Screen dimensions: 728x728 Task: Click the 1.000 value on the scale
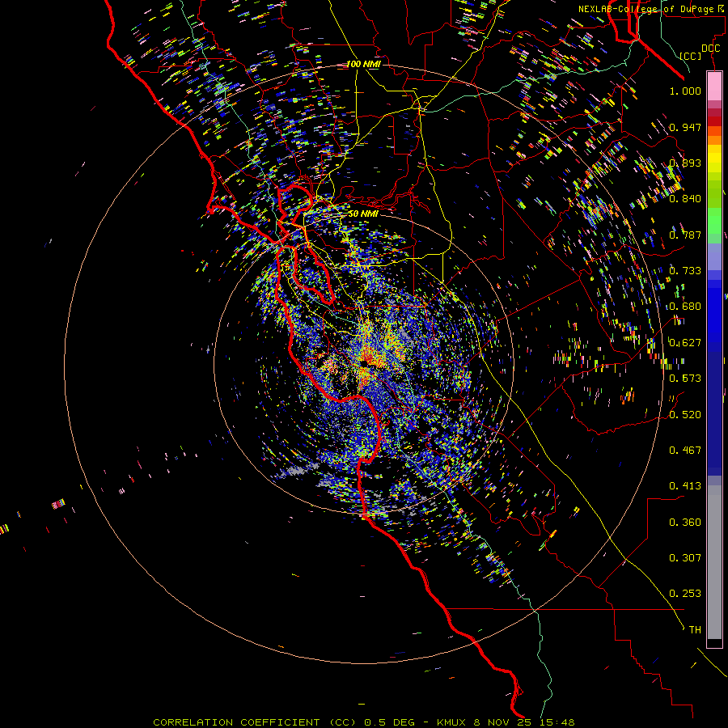685,91
